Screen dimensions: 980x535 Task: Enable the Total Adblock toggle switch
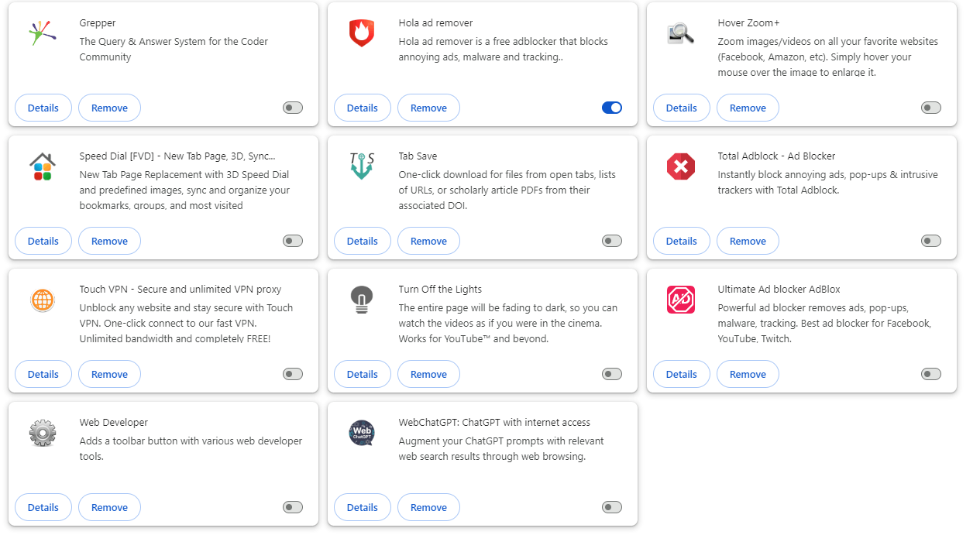pyautogui.click(x=930, y=241)
